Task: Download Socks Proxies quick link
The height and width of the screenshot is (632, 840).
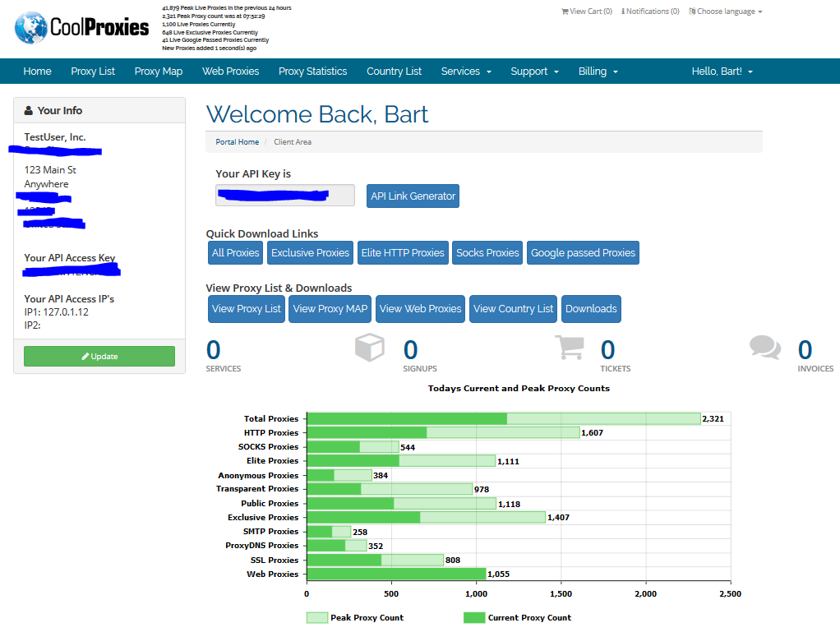Action: [487, 253]
